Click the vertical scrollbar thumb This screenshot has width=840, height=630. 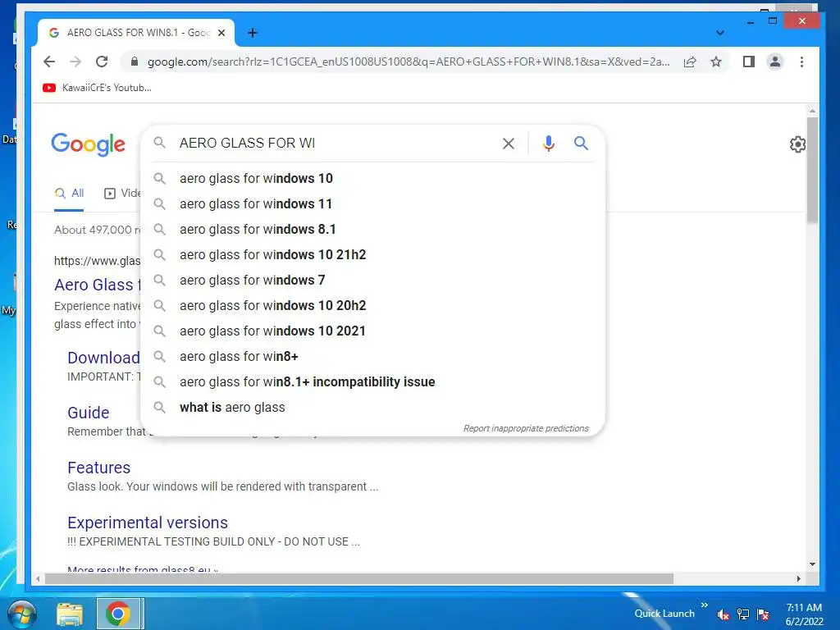click(812, 169)
